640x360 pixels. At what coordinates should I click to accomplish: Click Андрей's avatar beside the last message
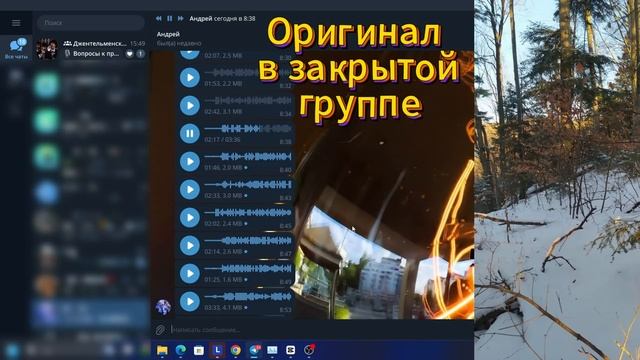coord(163,307)
